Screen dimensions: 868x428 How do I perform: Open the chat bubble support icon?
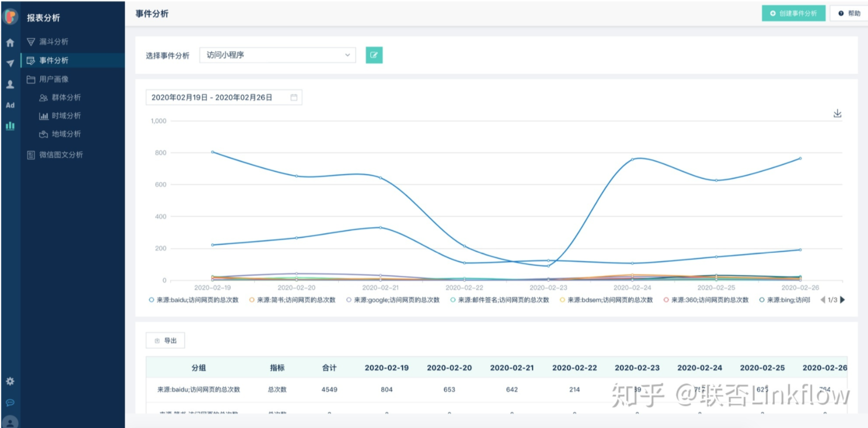(10, 402)
